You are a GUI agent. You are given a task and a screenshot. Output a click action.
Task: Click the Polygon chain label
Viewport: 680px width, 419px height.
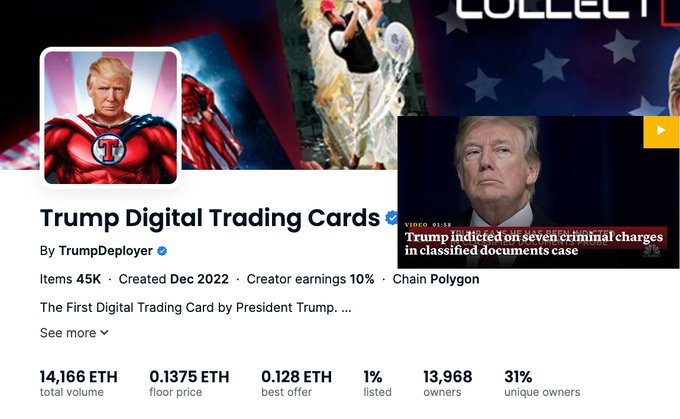(454, 279)
